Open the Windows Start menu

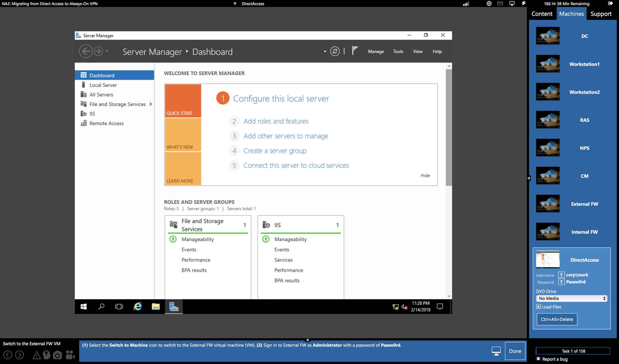tap(84, 306)
